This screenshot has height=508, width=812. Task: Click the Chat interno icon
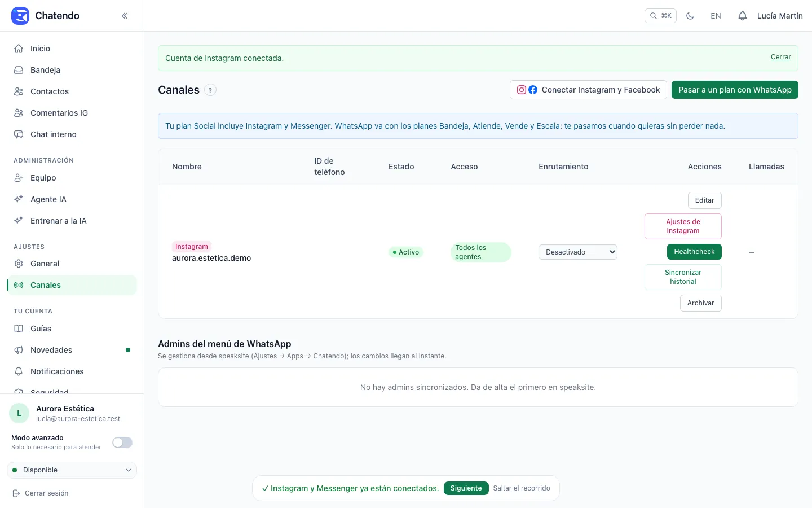click(x=19, y=134)
